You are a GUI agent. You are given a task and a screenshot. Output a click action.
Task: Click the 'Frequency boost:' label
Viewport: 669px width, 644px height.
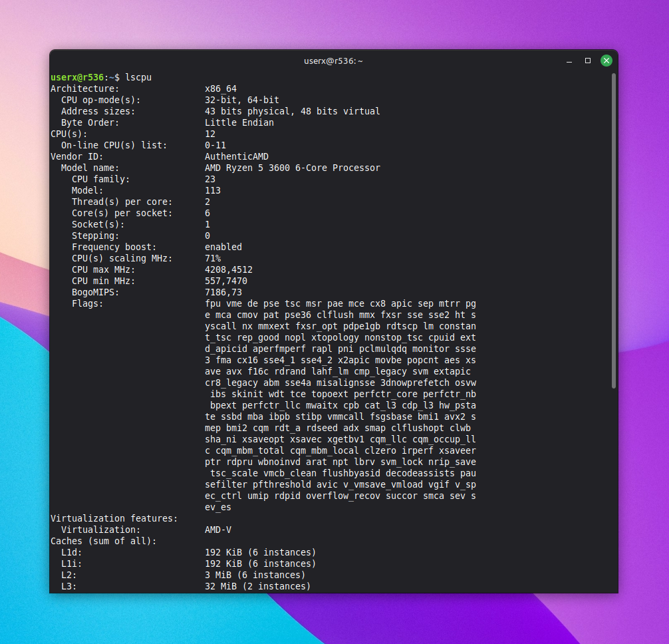(114, 247)
